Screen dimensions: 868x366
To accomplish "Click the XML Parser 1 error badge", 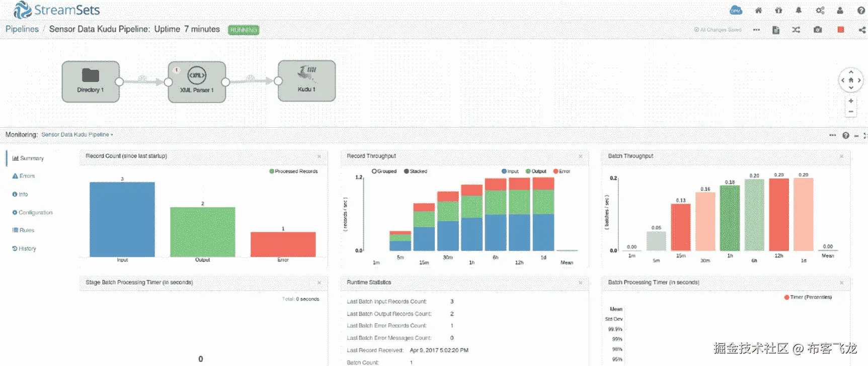I will [177, 70].
